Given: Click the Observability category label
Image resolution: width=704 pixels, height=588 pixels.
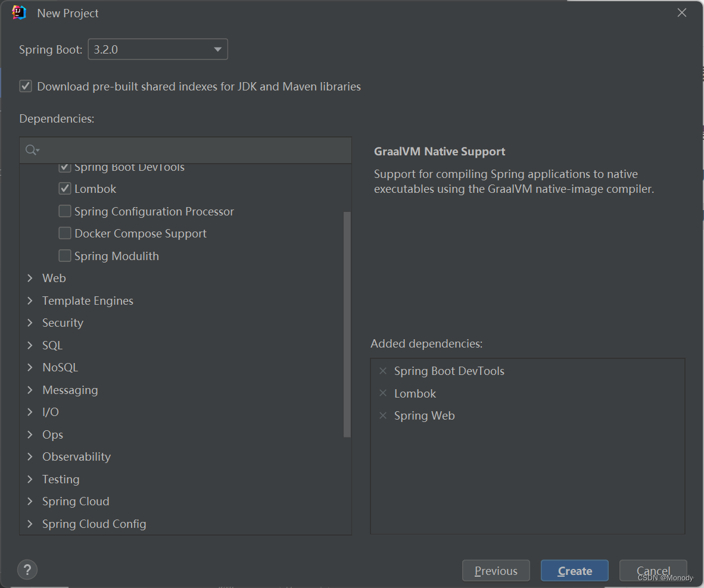Looking at the screenshot, I should click(x=76, y=456).
